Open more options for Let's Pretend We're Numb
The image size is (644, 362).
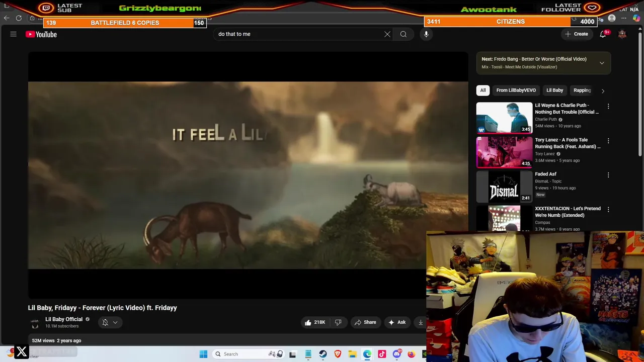pyautogui.click(x=608, y=209)
